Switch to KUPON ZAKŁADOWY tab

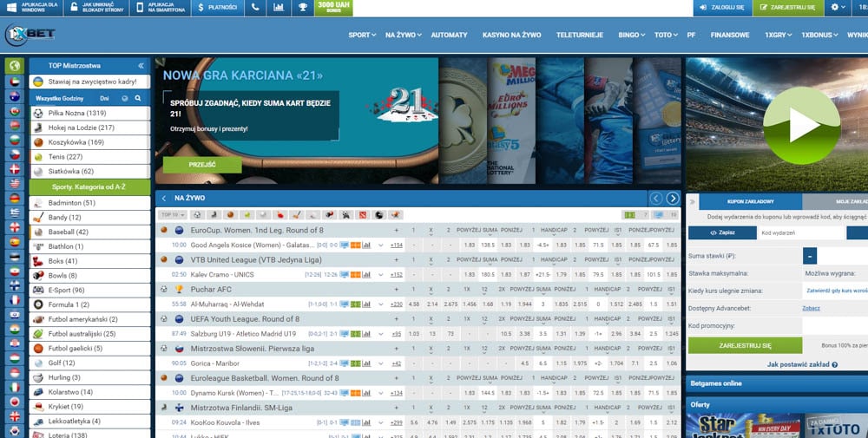point(750,202)
